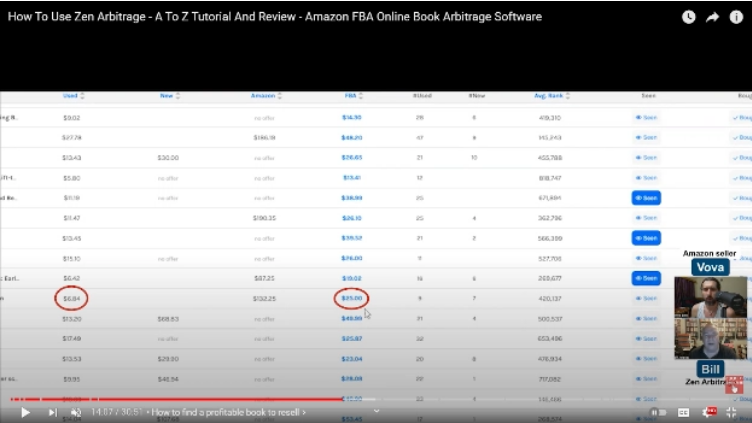
Task: Open the circled FBA price $25.00
Action: coord(352,298)
